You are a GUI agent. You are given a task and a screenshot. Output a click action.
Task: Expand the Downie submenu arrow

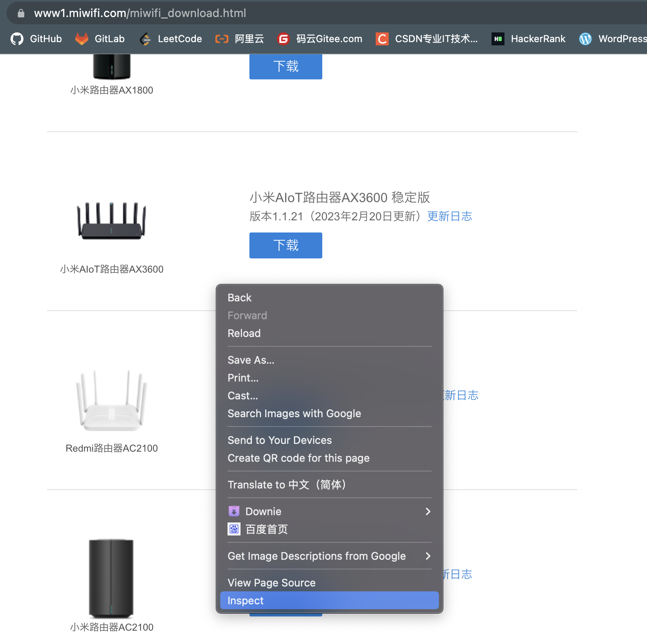click(x=428, y=512)
